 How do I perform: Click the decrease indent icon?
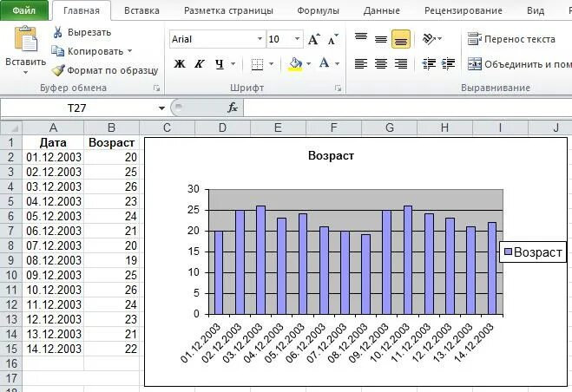(429, 64)
